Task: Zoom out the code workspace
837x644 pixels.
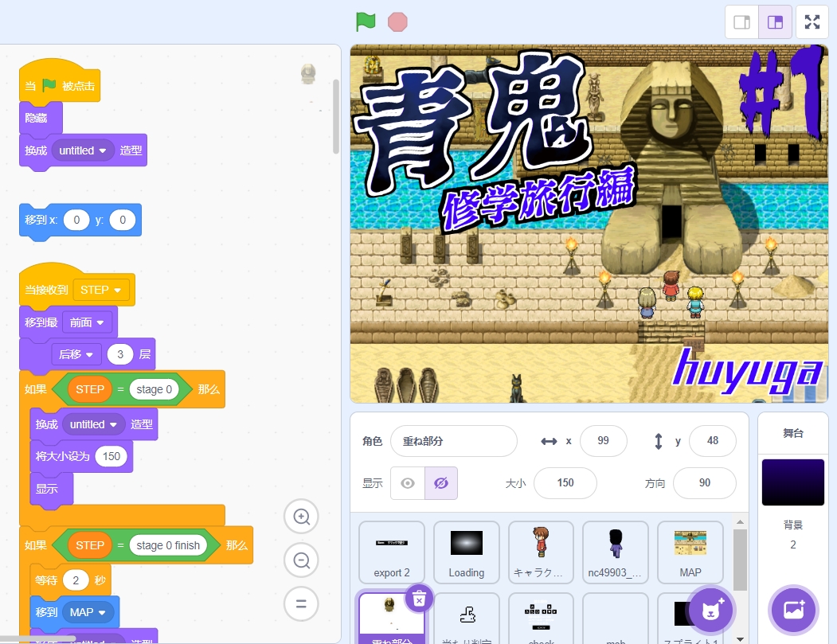Action: pos(302,560)
